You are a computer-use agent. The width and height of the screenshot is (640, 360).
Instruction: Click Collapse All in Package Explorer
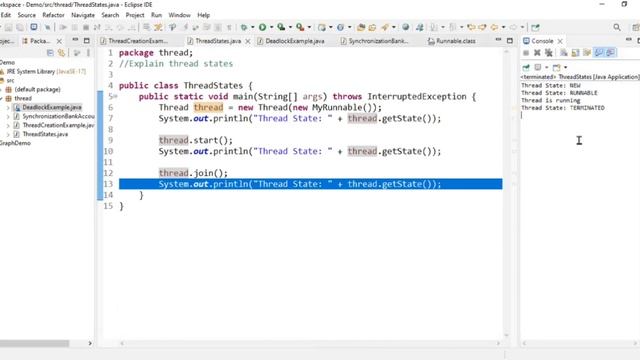coord(50,53)
